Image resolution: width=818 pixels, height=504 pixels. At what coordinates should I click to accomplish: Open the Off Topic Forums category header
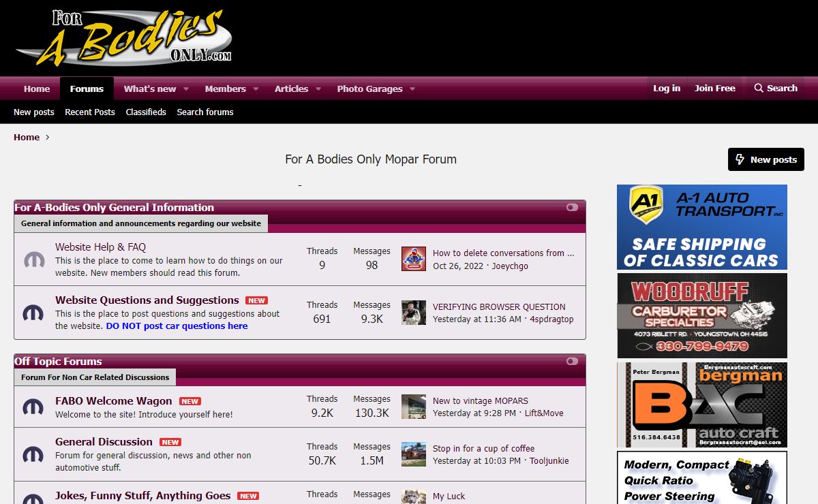coord(59,361)
